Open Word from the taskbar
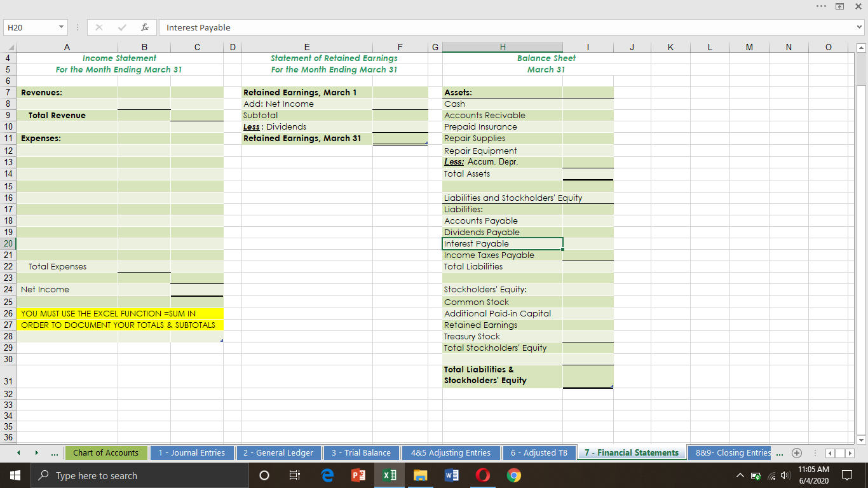 tap(451, 475)
